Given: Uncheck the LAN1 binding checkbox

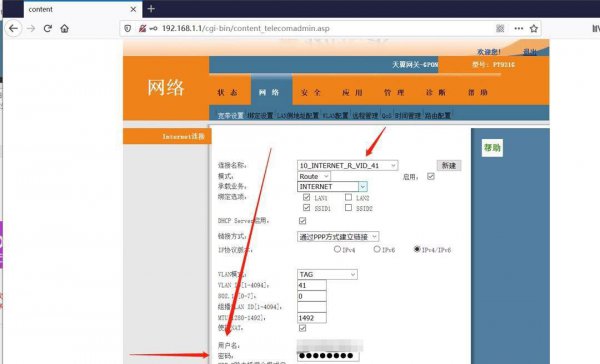Looking at the screenshot, I should point(306,197).
